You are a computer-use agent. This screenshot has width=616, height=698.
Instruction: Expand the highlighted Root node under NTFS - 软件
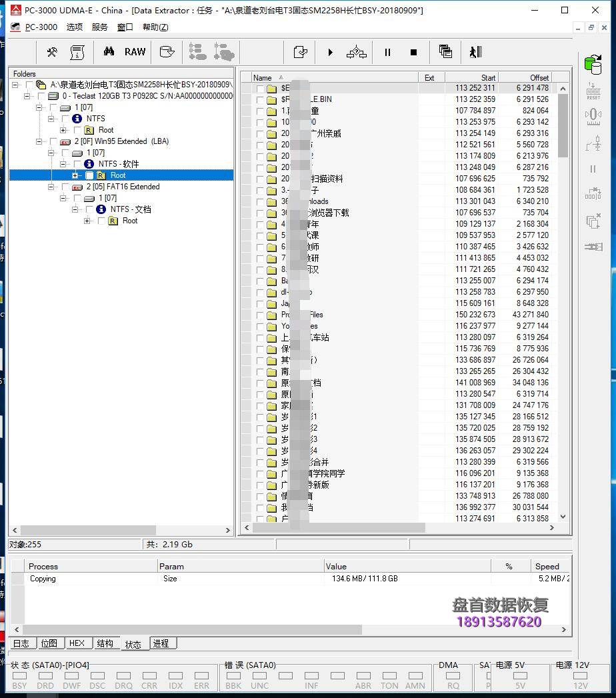coord(76,175)
